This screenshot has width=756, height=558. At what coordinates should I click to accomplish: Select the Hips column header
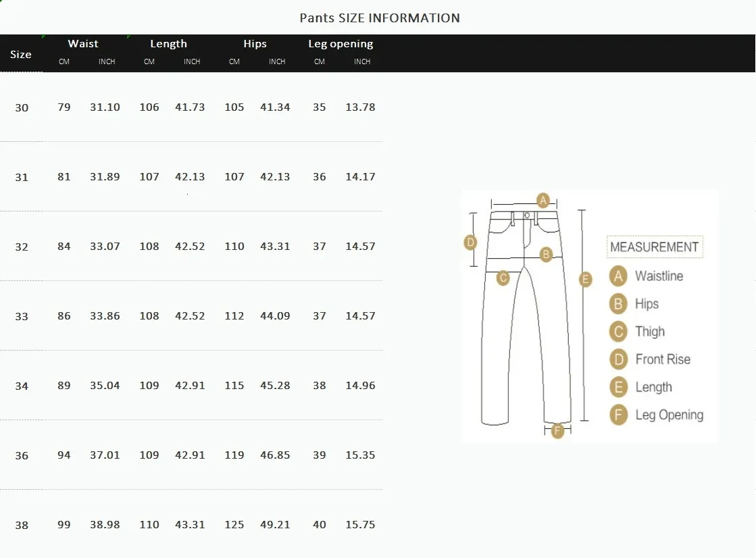[x=255, y=44]
